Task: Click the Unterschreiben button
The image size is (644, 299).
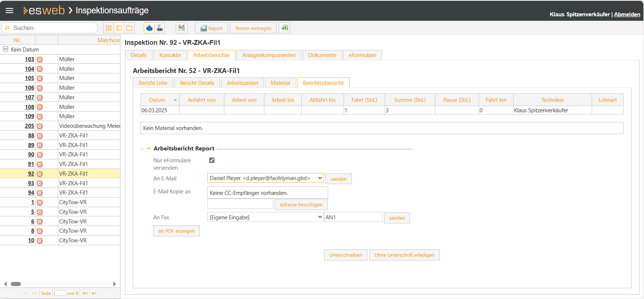Action: pyautogui.click(x=346, y=255)
